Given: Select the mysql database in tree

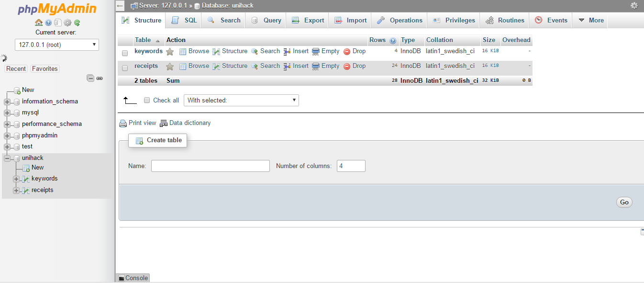Looking at the screenshot, I should pyautogui.click(x=30, y=113).
